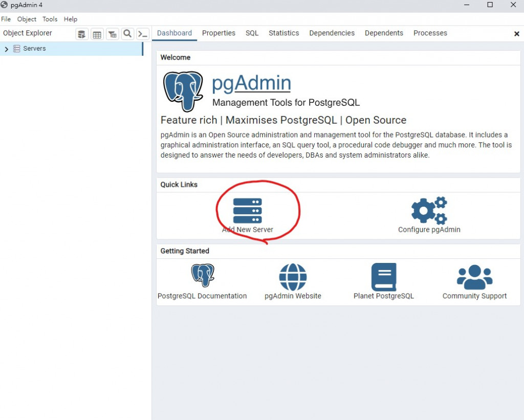Switch to the Processes tab
524x420 pixels.
pos(430,33)
